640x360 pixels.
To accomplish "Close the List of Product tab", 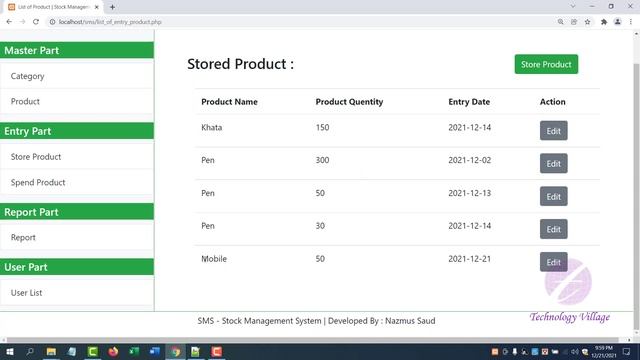I will (97, 7).
